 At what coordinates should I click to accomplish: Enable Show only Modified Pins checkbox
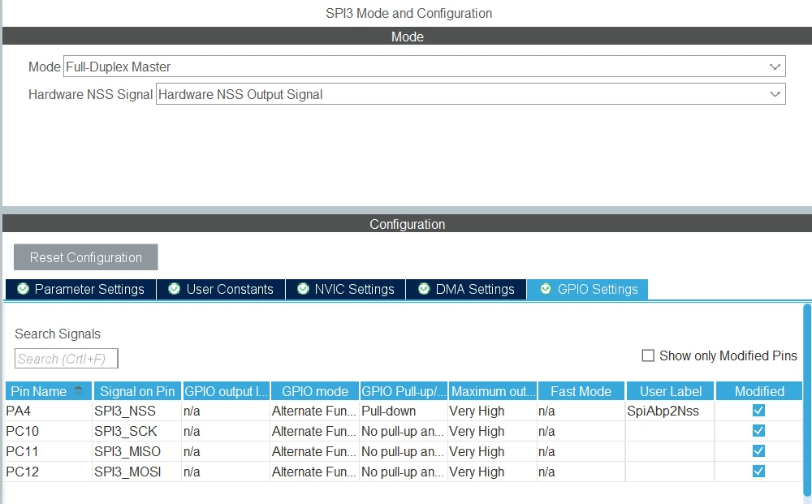click(648, 355)
